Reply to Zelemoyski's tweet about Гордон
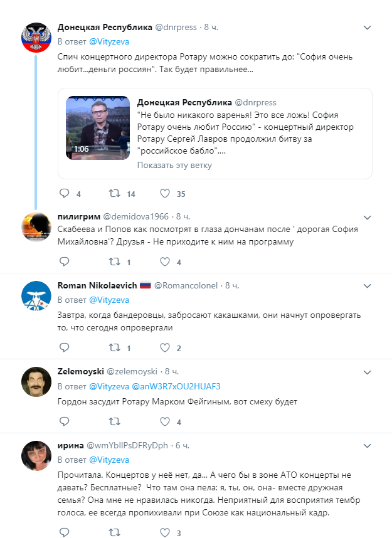Screen dimensions: 392x538 tap(65, 421)
